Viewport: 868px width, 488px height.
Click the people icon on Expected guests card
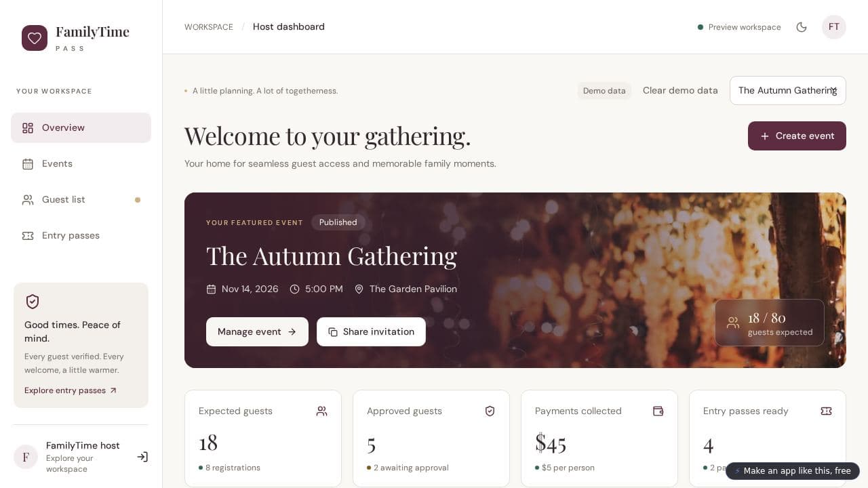[321, 411]
